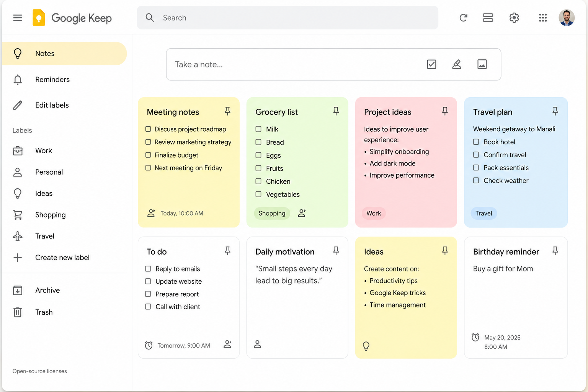Open the Archive section
The image size is (588, 392).
pyautogui.click(x=64, y=290)
